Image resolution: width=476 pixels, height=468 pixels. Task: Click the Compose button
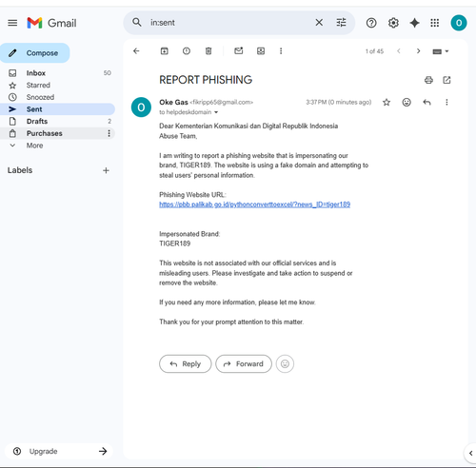(35, 53)
